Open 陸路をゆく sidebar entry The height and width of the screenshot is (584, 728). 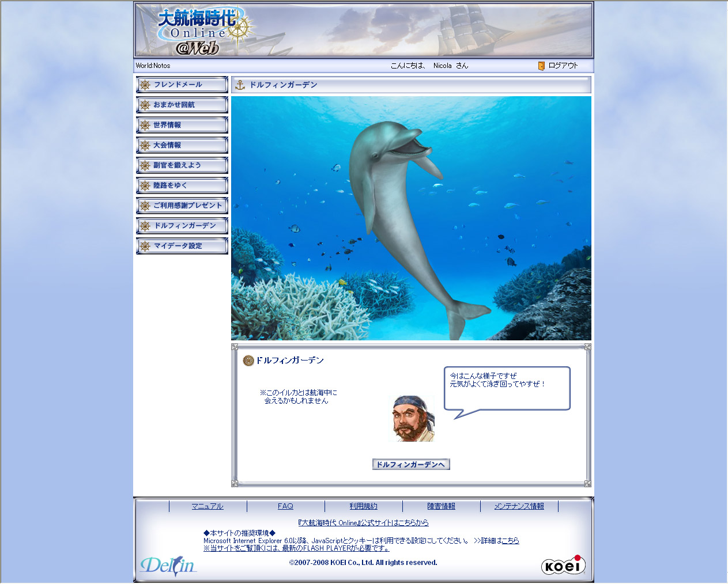pos(182,185)
